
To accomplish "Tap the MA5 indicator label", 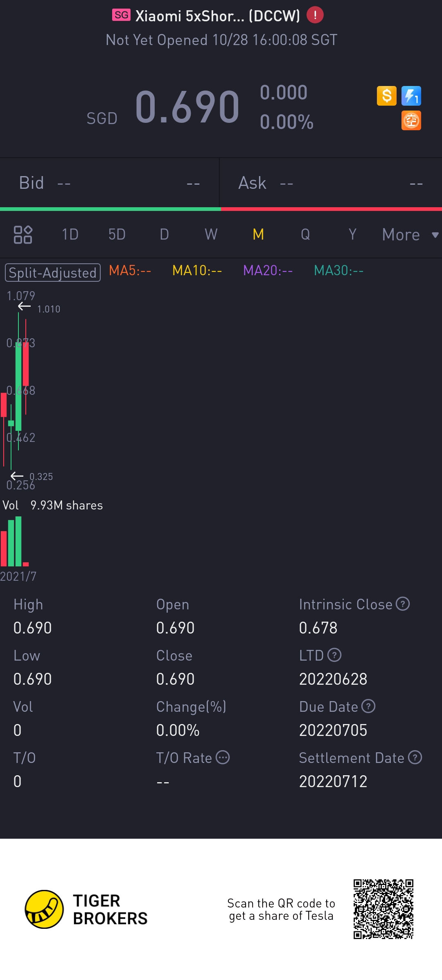I will pyautogui.click(x=130, y=271).
